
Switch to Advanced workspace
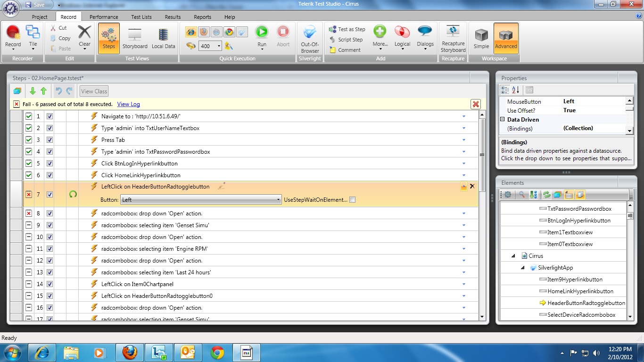click(x=506, y=38)
